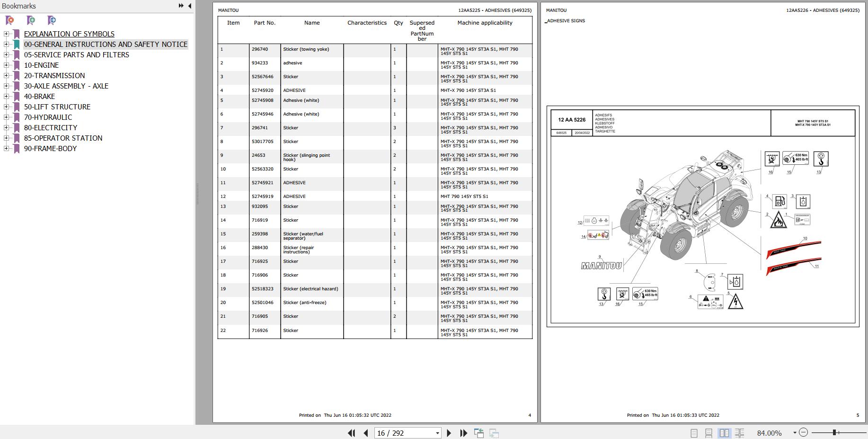868x439 pixels.
Task: Click the add new bookmark icon
Action: [x=31, y=20]
